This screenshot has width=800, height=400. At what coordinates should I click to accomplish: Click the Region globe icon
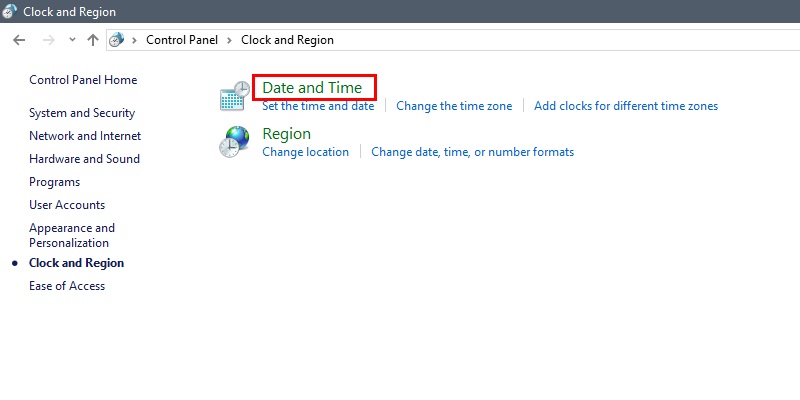pyautogui.click(x=235, y=141)
